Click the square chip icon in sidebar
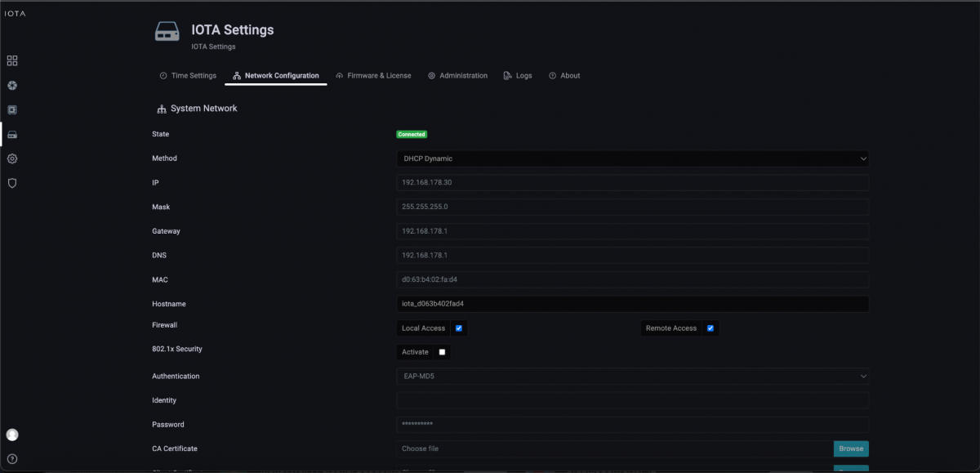 coord(12,109)
